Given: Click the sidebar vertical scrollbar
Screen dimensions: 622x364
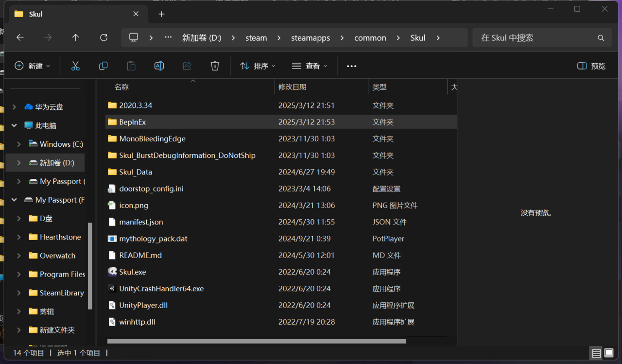Looking at the screenshot, I should [90, 266].
